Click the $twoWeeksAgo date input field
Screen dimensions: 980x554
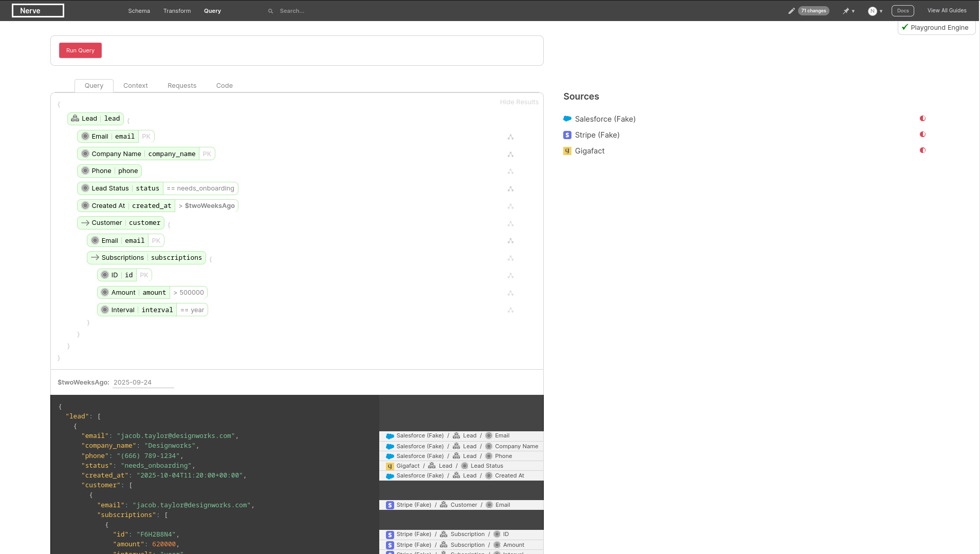pos(143,383)
